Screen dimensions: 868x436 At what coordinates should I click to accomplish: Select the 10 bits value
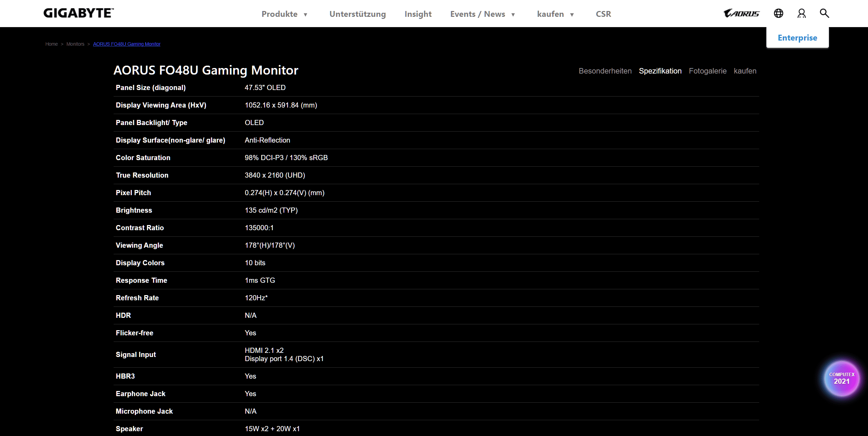coord(255,263)
